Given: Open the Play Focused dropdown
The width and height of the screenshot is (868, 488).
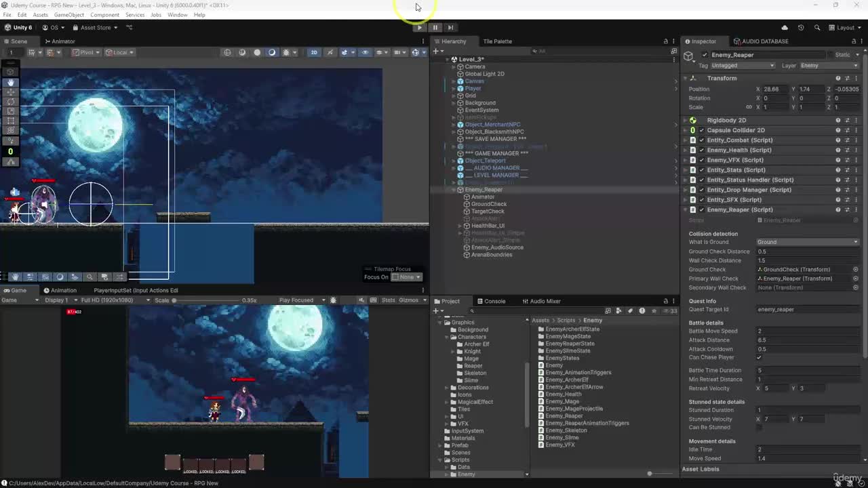Looking at the screenshot, I should click(x=302, y=300).
